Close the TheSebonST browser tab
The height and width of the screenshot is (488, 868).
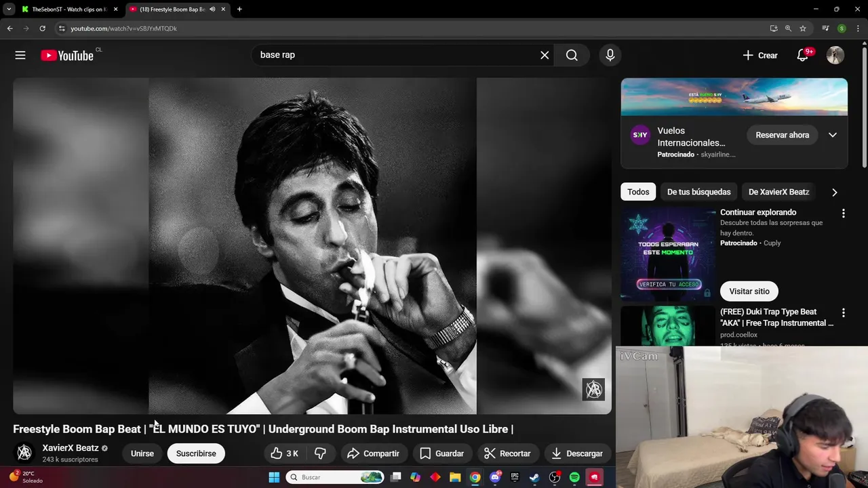[x=115, y=9]
